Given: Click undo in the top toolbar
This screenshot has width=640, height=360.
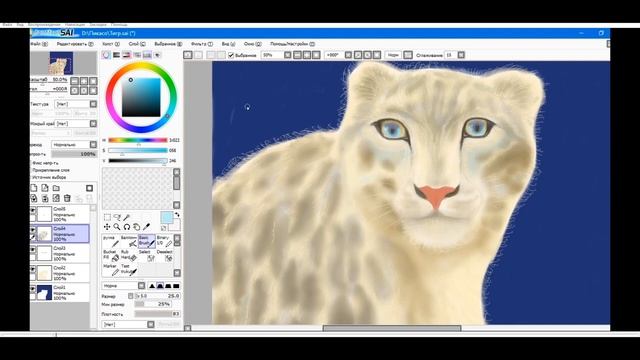Looking at the screenshot, I should click(x=188, y=55).
